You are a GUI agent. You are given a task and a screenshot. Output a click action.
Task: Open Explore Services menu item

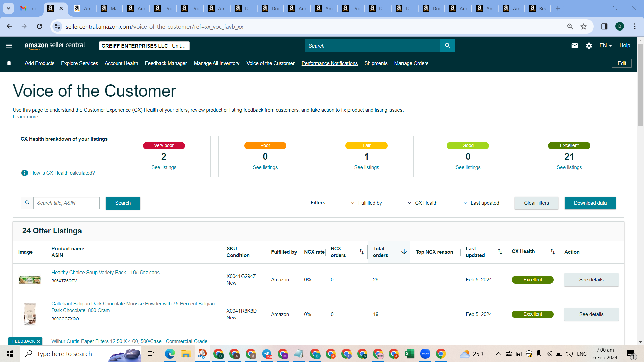[79, 63]
